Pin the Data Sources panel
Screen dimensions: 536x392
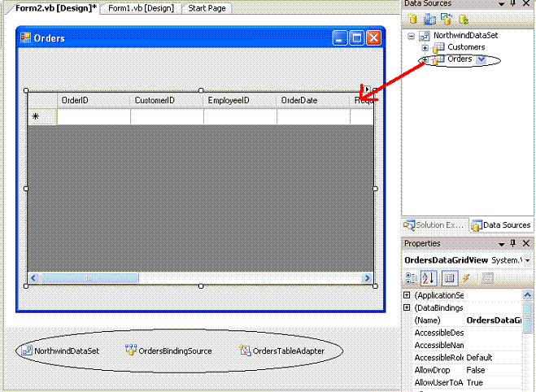pos(512,3)
